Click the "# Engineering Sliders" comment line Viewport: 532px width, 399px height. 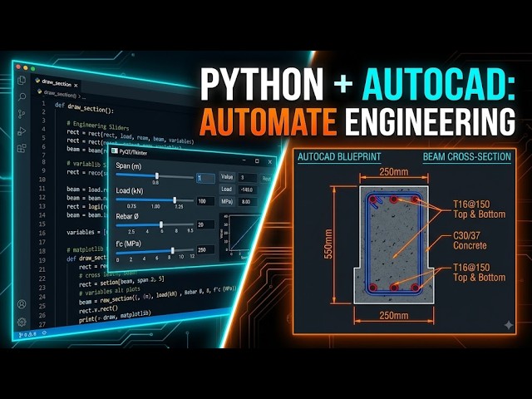(x=98, y=126)
